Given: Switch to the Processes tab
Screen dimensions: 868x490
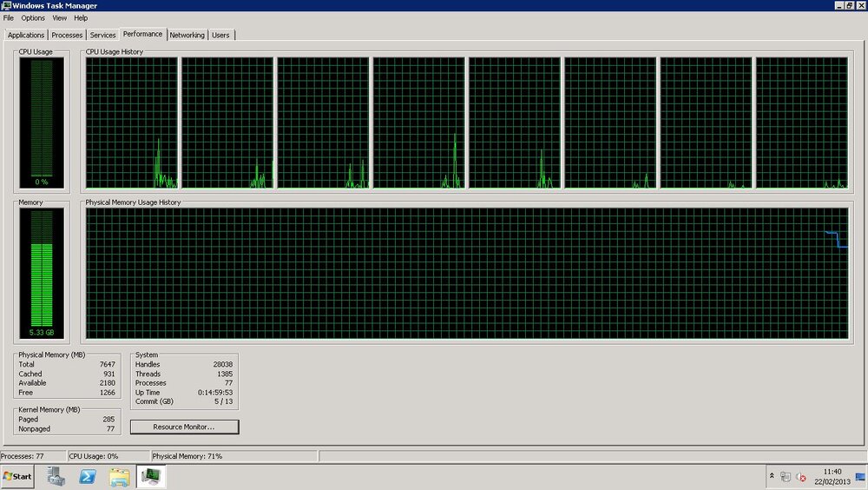Looking at the screenshot, I should point(67,35).
